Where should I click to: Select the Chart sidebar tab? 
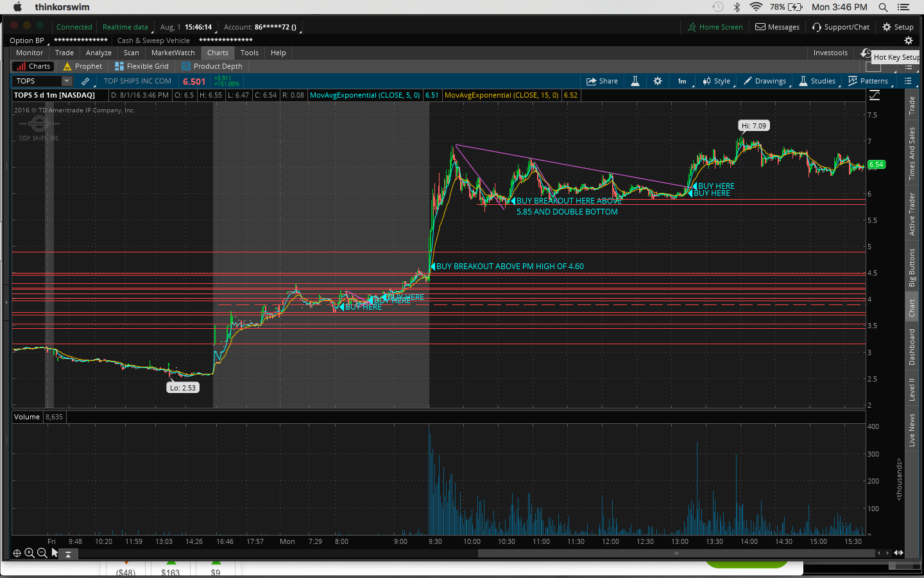[x=912, y=308]
